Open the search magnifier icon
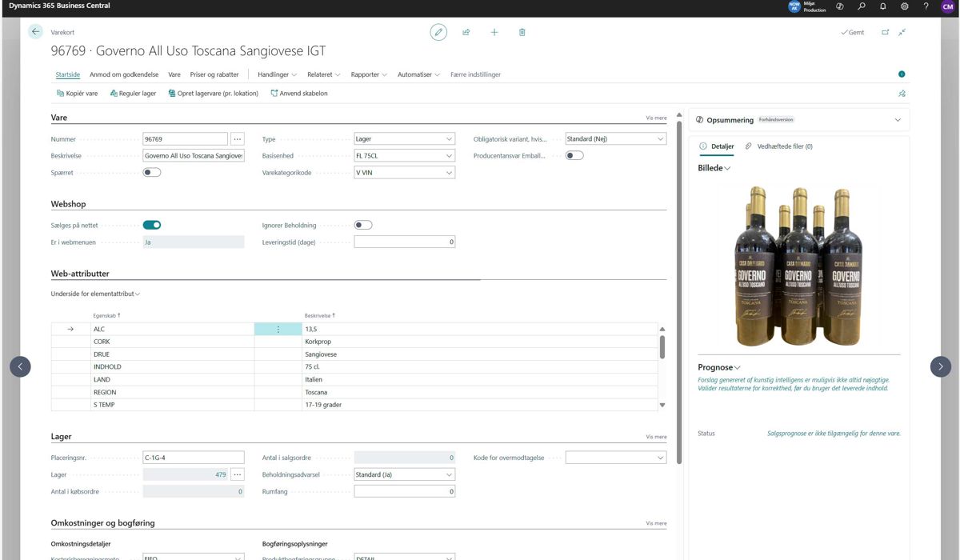Screen dimensions: 960x560 [x=862, y=6]
